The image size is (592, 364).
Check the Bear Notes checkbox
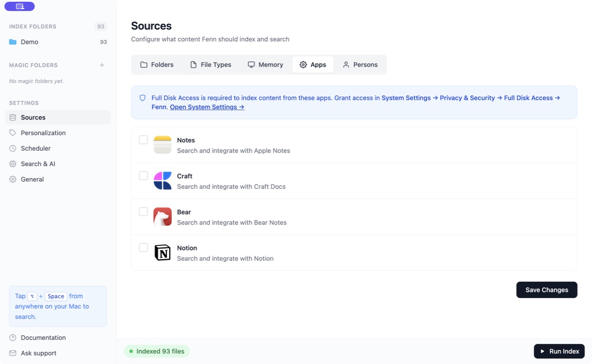(143, 211)
